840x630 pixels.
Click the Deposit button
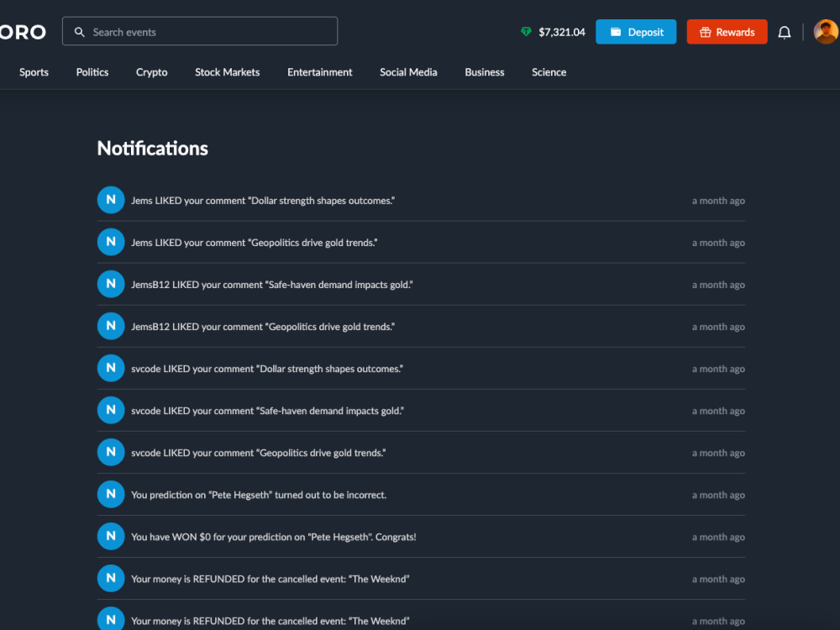tap(636, 32)
